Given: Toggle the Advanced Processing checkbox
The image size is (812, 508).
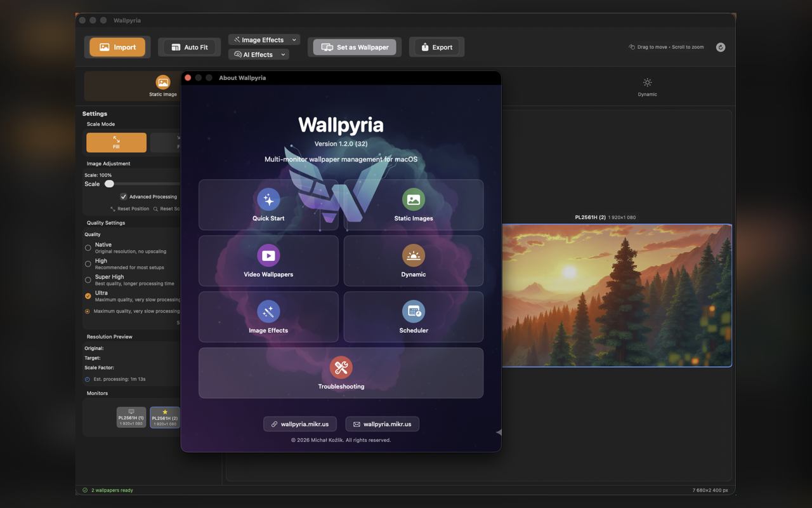Looking at the screenshot, I should (x=124, y=197).
